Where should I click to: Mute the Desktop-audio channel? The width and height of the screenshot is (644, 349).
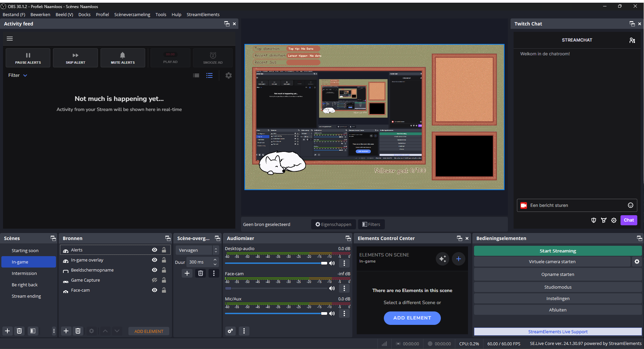pos(332,263)
